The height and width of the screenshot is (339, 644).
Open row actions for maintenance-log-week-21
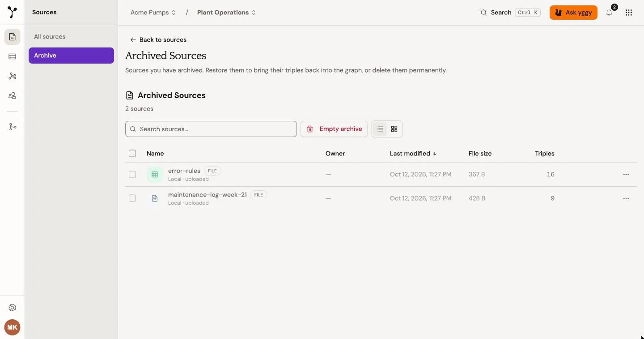pos(626,198)
